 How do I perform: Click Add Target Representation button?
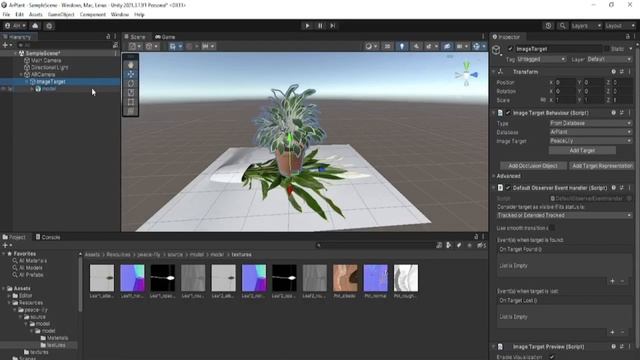click(x=602, y=166)
